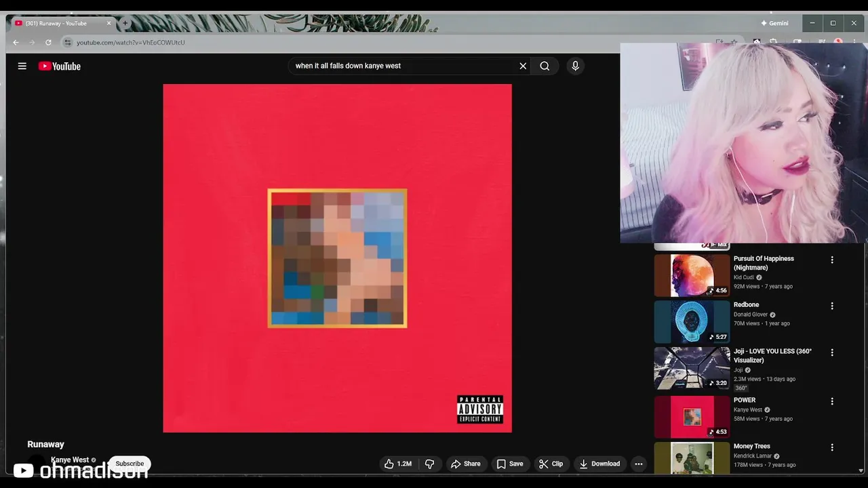868x488 pixels.
Task: Open the Gemini button in Chrome
Action: (x=774, y=23)
